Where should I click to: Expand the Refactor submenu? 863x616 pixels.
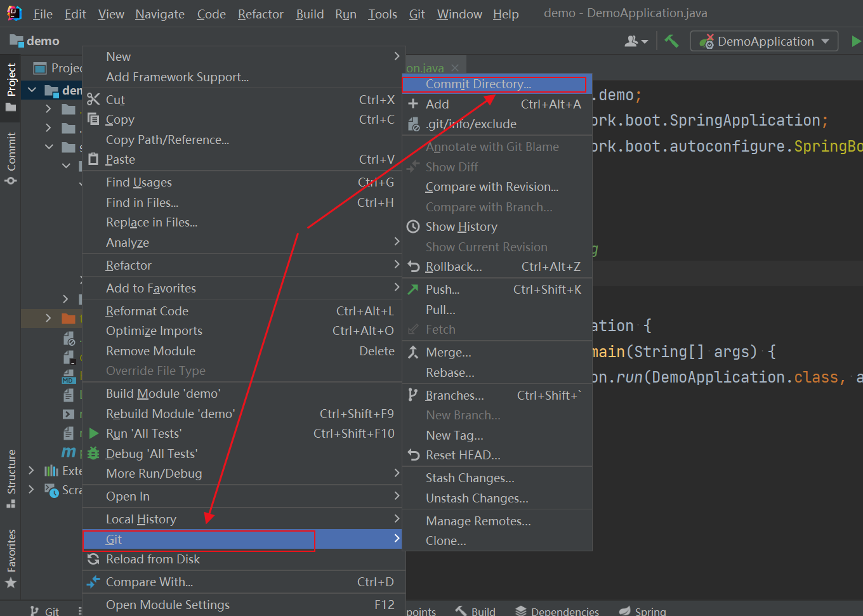pos(397,265)
